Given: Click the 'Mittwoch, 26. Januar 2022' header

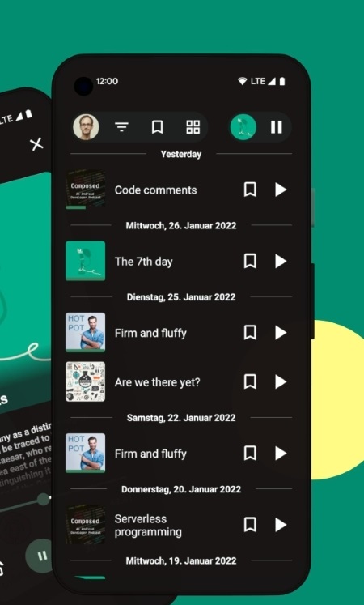Looking at the screenshot, I should (x=181, y=225).
